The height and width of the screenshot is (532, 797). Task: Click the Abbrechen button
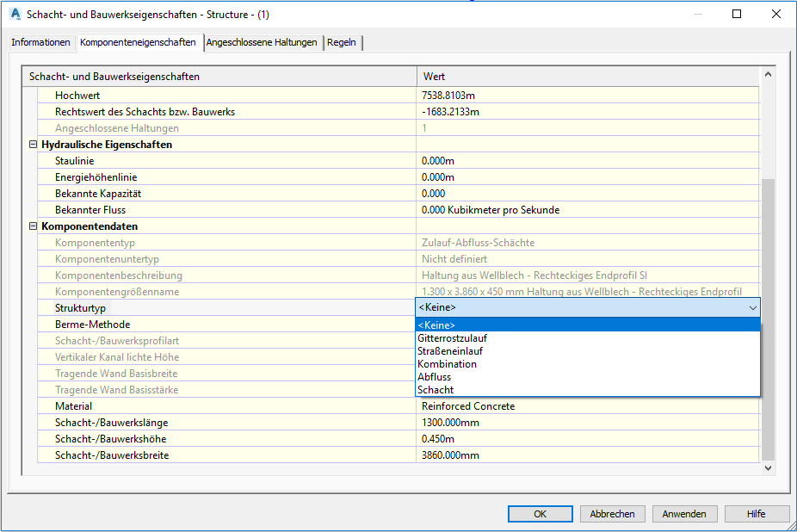[612, 514]
